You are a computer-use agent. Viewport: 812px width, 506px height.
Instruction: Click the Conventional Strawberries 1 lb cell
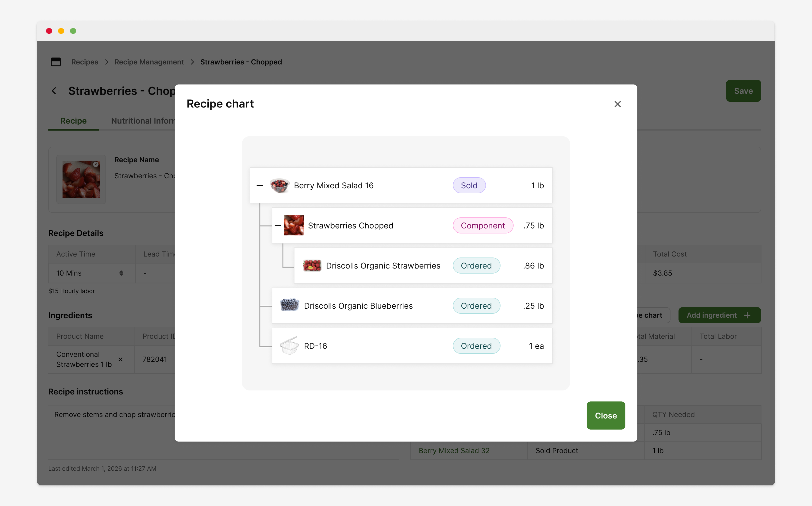tap(91, 359)
